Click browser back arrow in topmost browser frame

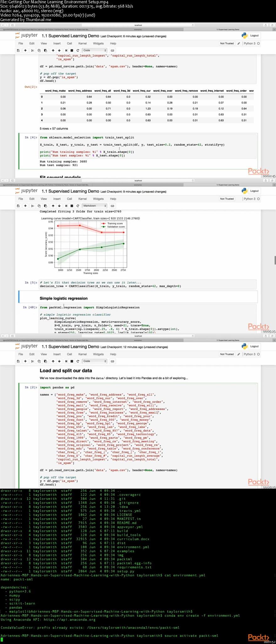tap(3, 25)
